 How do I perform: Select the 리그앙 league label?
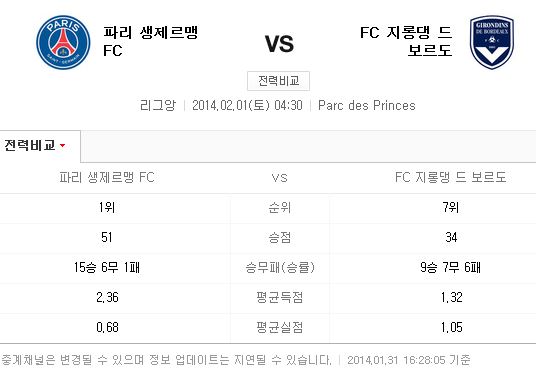click(158, 105)
